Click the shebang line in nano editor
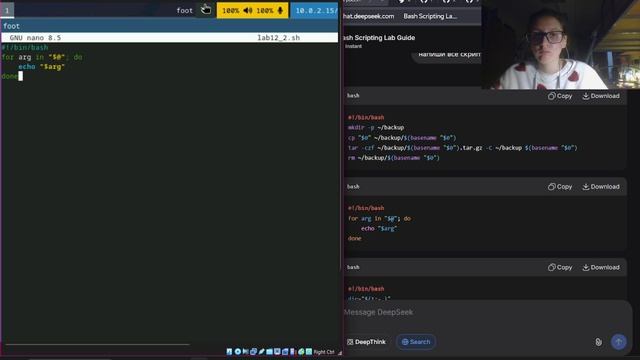 25,47
